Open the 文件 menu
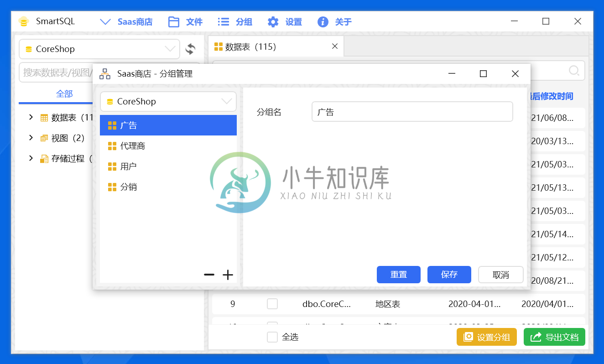 [x=185, y=22]
